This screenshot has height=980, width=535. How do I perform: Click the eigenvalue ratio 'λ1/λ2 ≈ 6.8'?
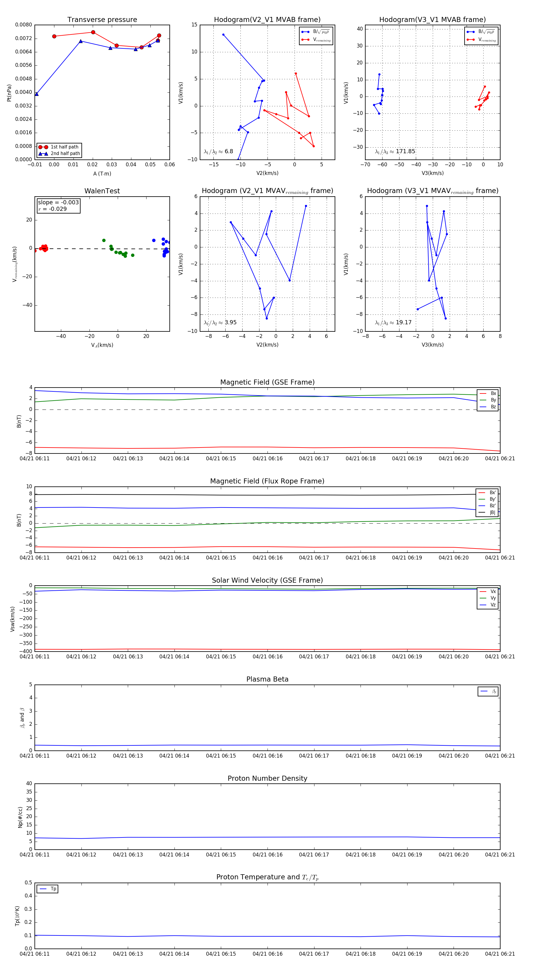tap(218, 151)
